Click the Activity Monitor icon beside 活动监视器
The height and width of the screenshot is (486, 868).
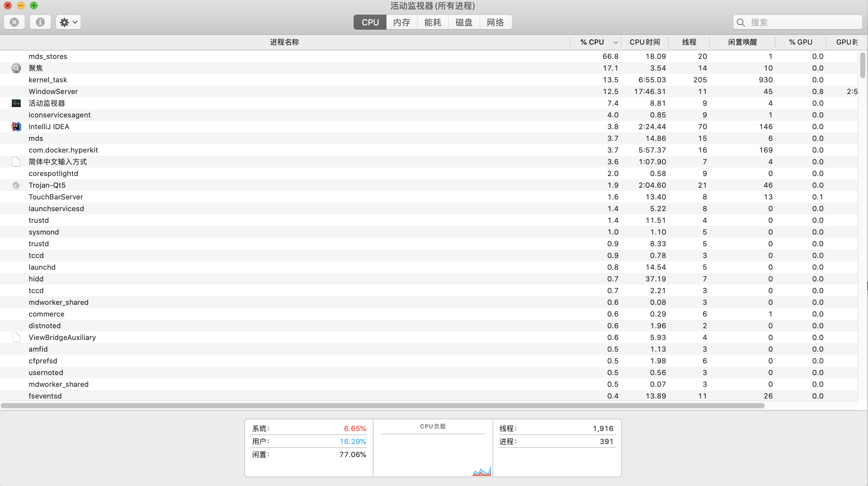(x=16, y=103)
